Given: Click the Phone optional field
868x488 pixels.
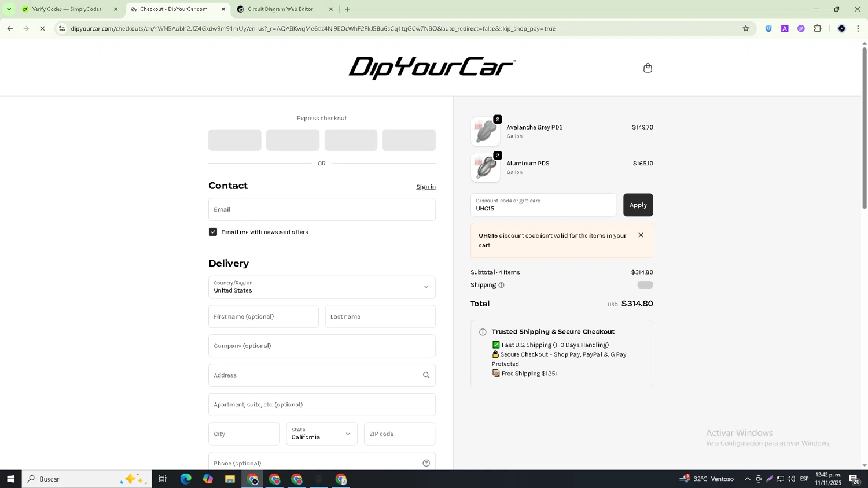Looking at the screenshot, I should 322,461.
